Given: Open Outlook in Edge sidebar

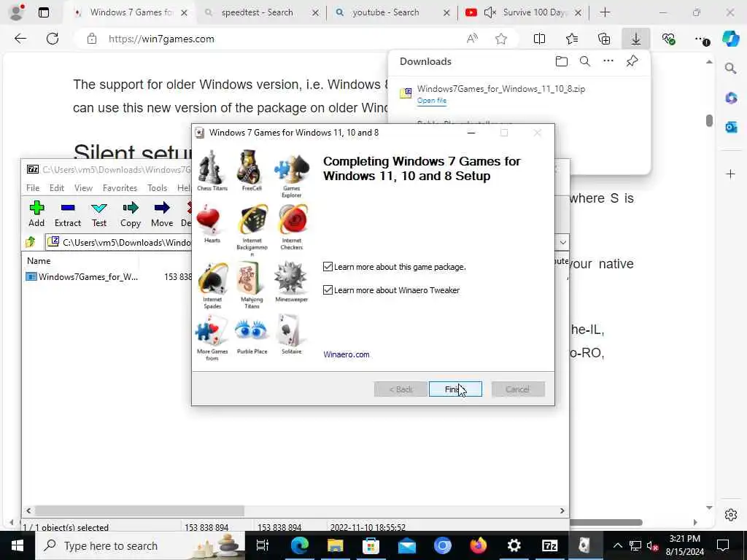Looking at the screenshot, I should click(731, 127).
